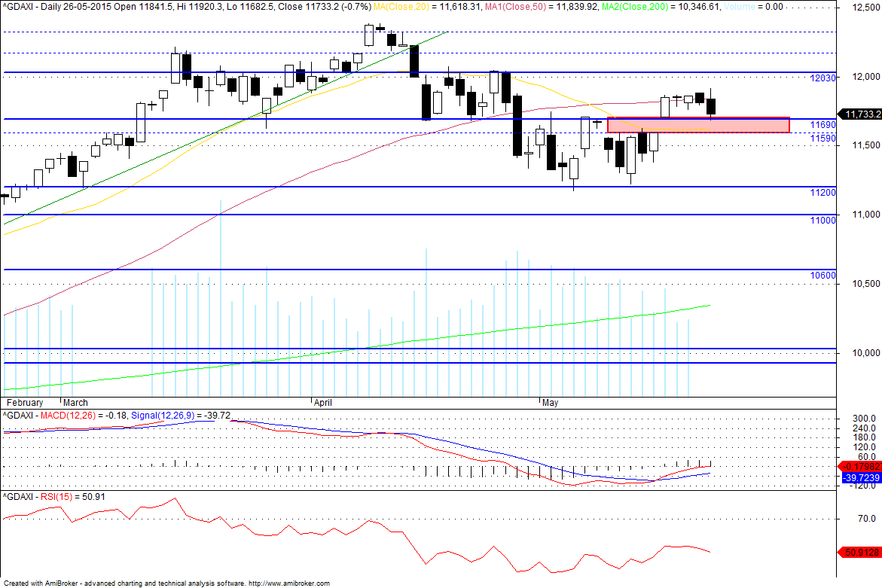Click the 180.0 MACD axis value
882x588 pixels.
865,437
